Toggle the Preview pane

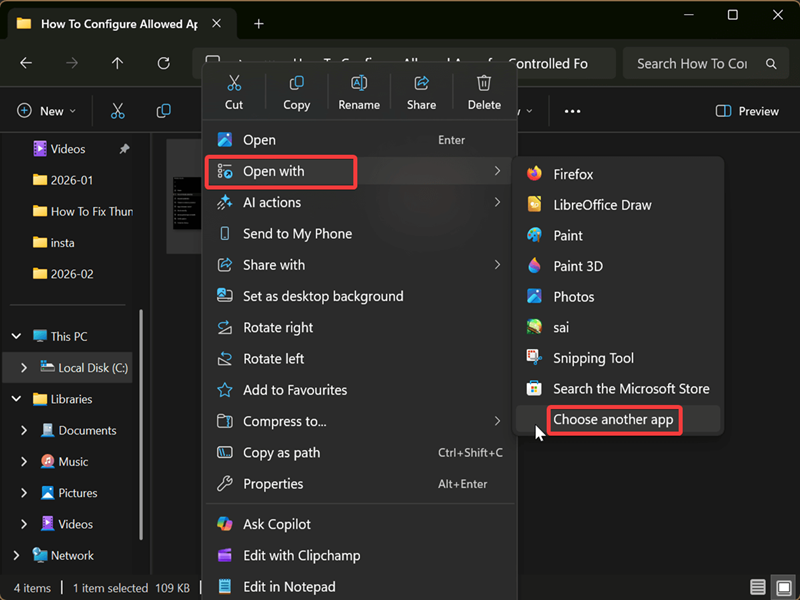click(x=747, y=111)
